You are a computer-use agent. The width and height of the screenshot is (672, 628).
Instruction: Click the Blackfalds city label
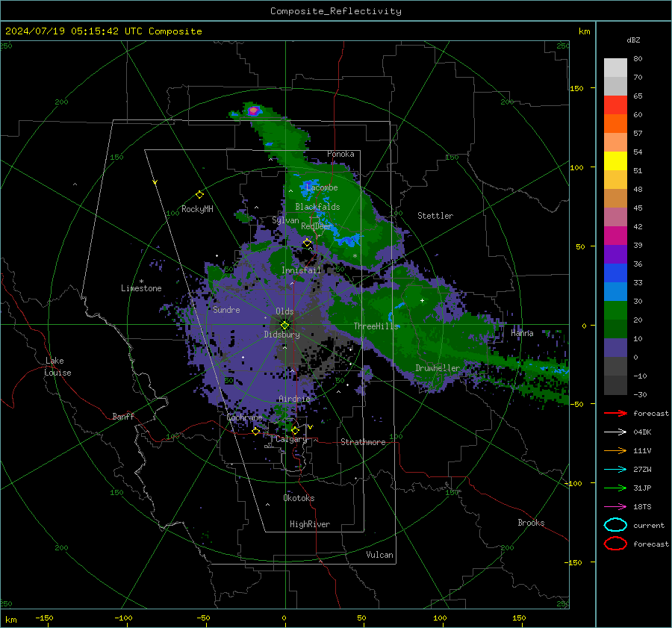click(x=317, y=207)
